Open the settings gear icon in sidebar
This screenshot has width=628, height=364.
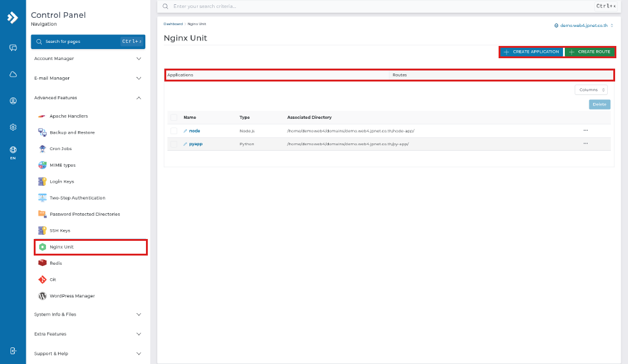pyautogui.click(x=13, y=127)
